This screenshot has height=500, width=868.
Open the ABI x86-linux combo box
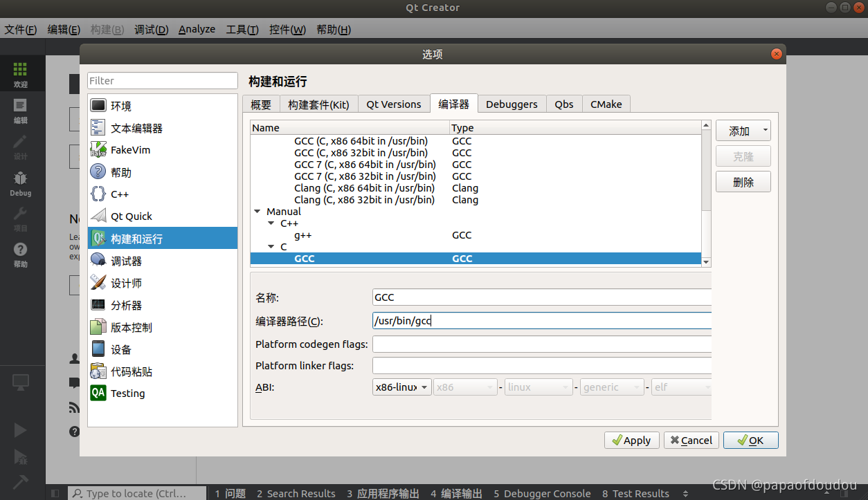402,387
